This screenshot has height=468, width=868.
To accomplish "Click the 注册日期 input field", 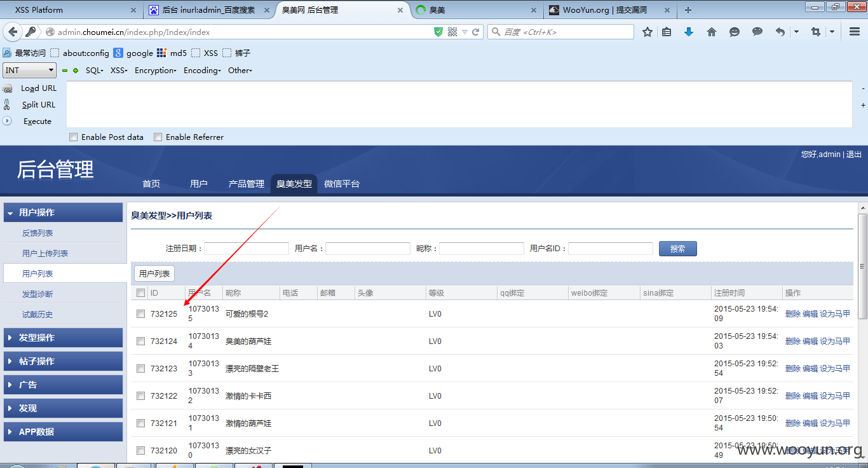I will 247,249.
